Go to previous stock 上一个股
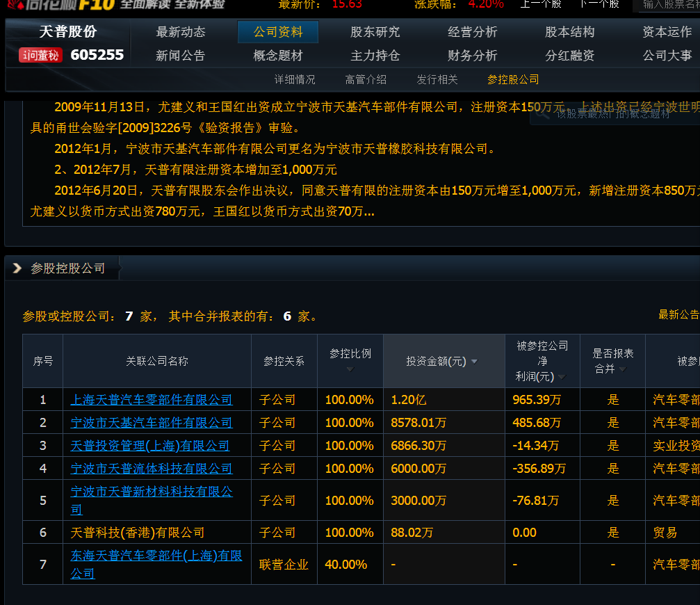 tap(541, 4)
